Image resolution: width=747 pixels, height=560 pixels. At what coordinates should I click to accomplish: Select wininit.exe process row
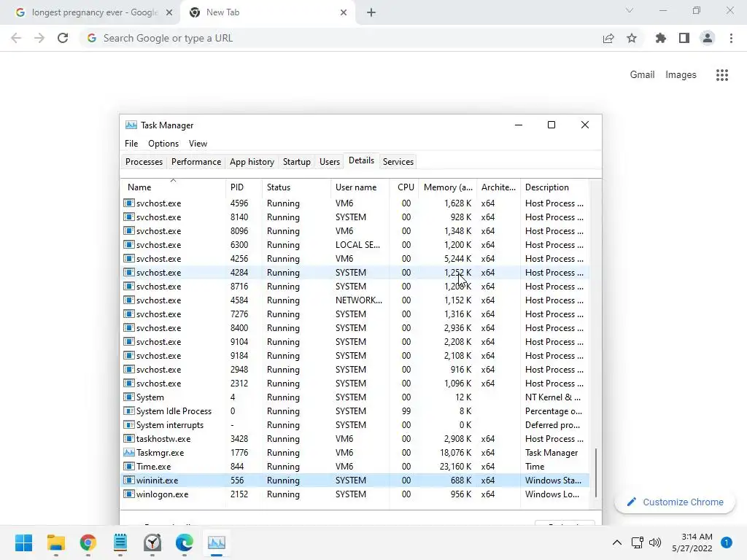[x=355, y=481]
